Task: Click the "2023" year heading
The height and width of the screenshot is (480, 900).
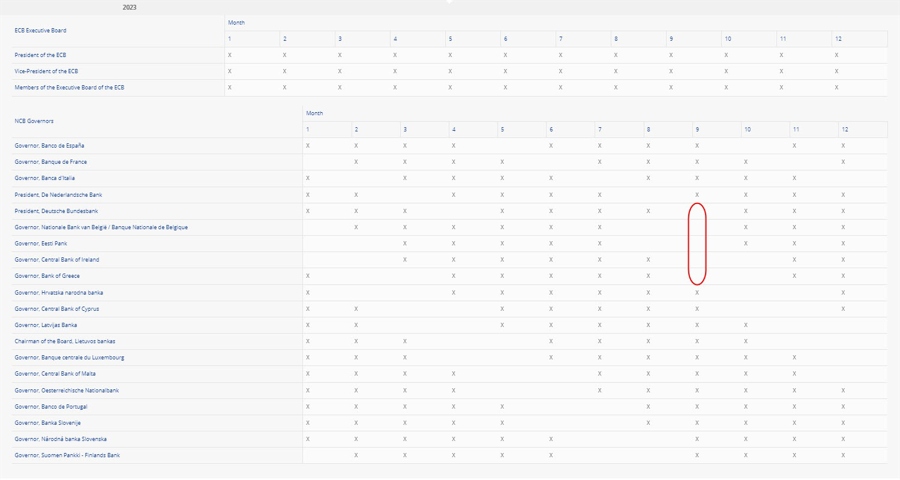Action: coord(130,7)
